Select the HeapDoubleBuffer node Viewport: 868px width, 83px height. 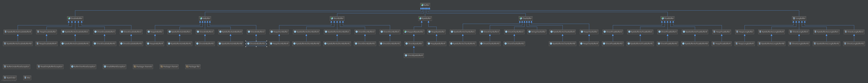point(47,32)
